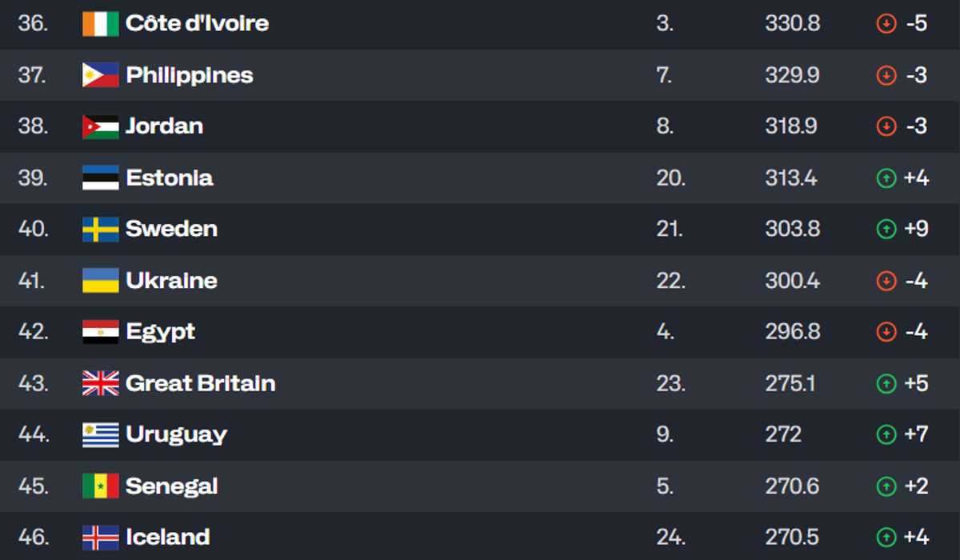The width and height of the screenshot is (960, 560).
Task: Open the Iceland team page
Action: (x=167, y=537)
